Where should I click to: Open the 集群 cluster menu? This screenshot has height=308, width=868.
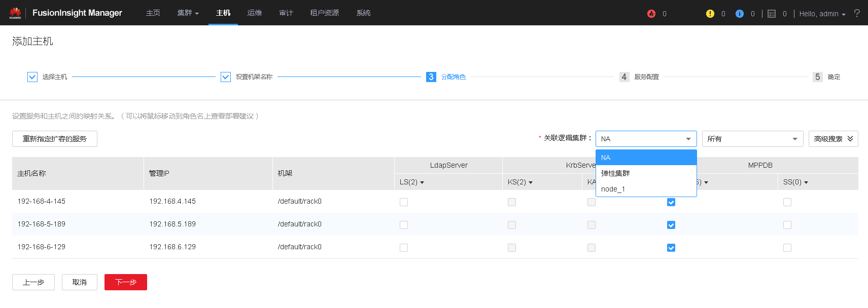[x=188, y=13]
